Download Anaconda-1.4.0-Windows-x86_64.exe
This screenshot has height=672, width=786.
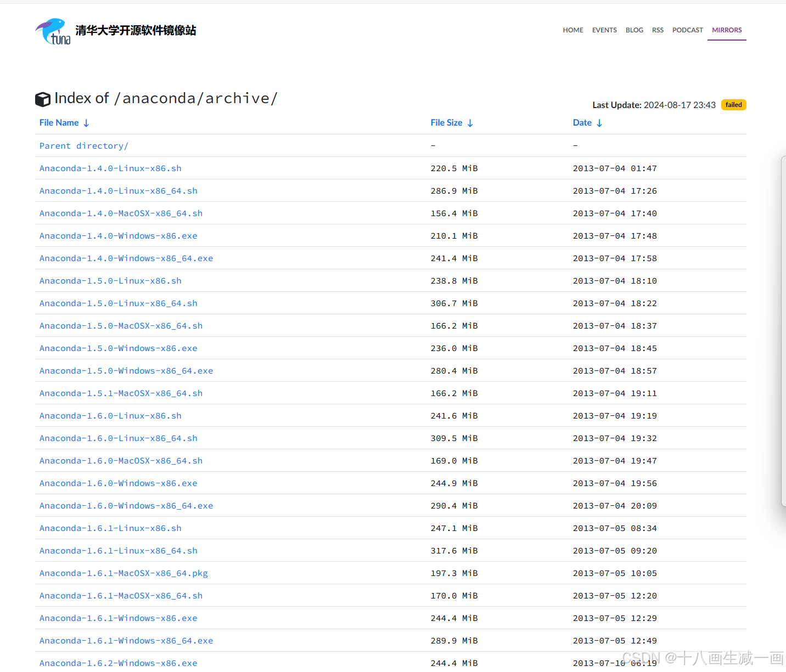click(126, 258)
